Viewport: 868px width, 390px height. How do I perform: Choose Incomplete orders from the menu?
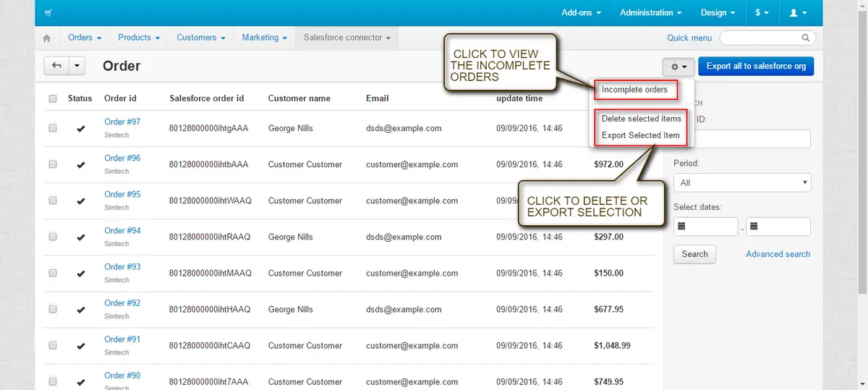click(x=634, y=90)
